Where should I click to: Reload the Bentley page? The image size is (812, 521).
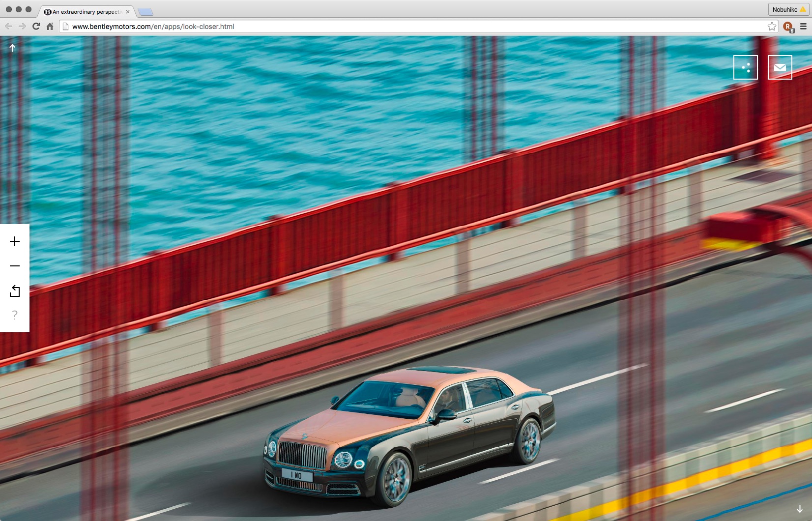tap(36, 27)
